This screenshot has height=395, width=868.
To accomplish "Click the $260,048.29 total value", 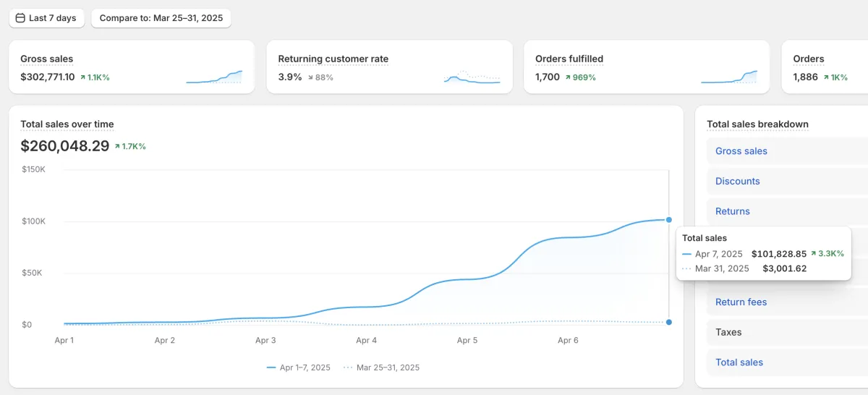I will click(x=65, y=146).
